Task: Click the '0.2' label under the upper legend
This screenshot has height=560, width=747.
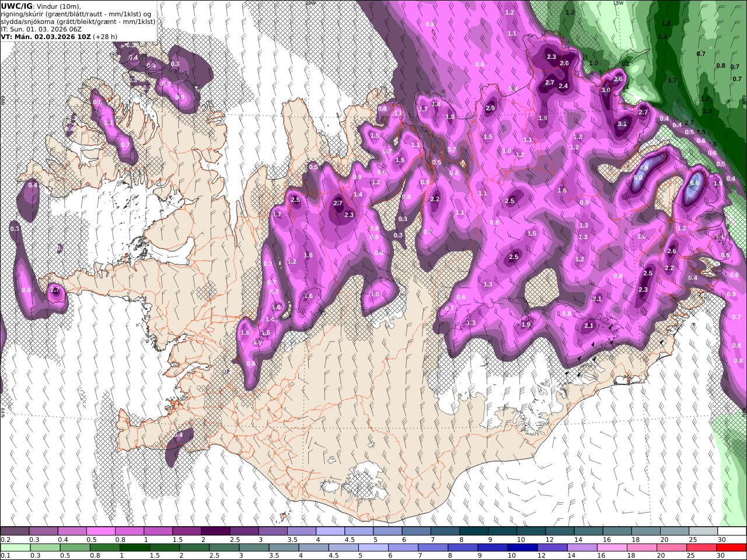Action: point(5,540)
